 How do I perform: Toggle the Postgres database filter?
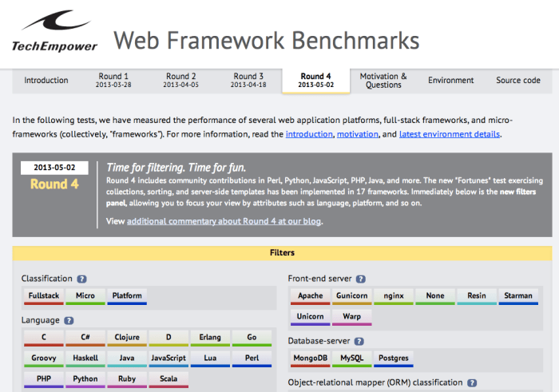(394, 358)
